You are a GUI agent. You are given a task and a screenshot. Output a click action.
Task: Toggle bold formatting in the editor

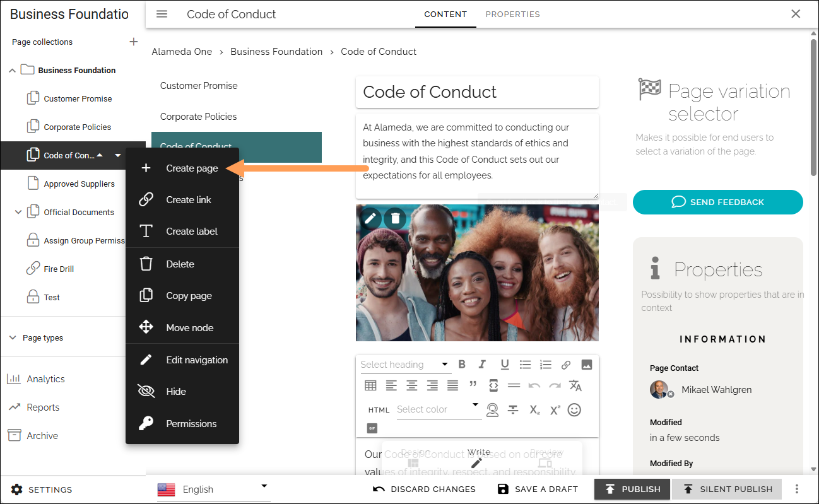[x=462, y=365]
